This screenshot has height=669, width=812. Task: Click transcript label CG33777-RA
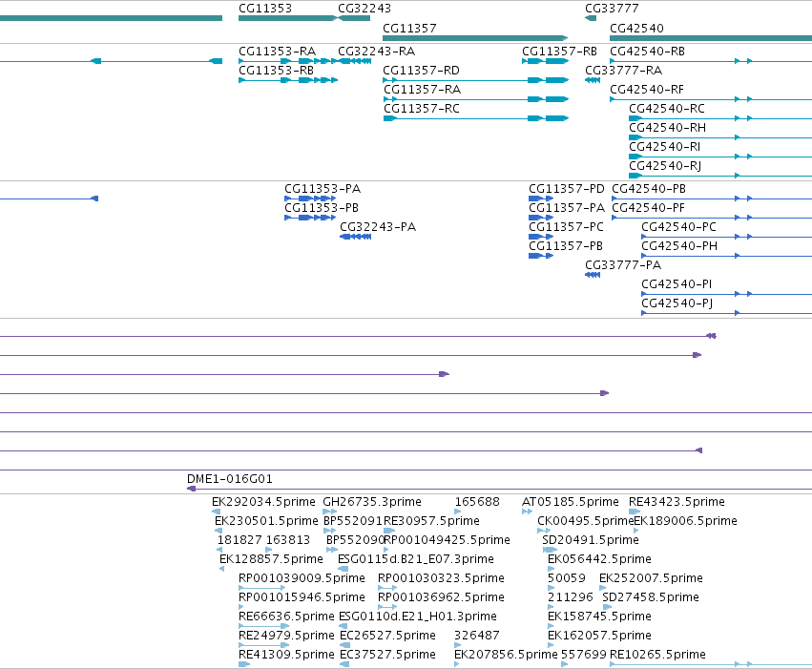pyautogui.click(x=623, y=71)
